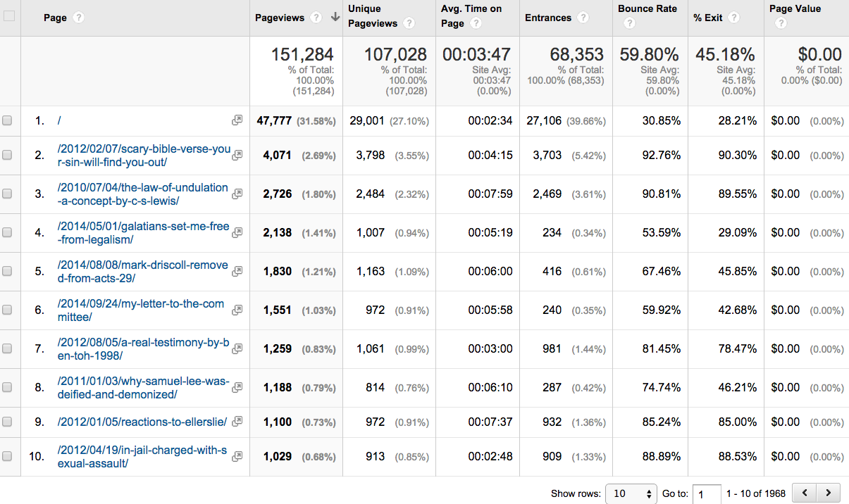849x504 pixels.
Task: Sort table by Bounce Rate column
Action: (x=647, y=9)
